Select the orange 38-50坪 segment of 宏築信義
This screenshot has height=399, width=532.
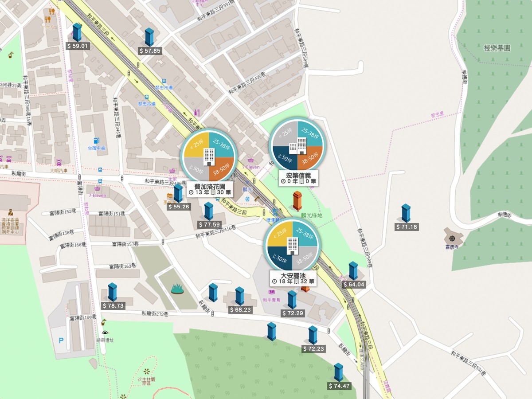pos(310,158)
